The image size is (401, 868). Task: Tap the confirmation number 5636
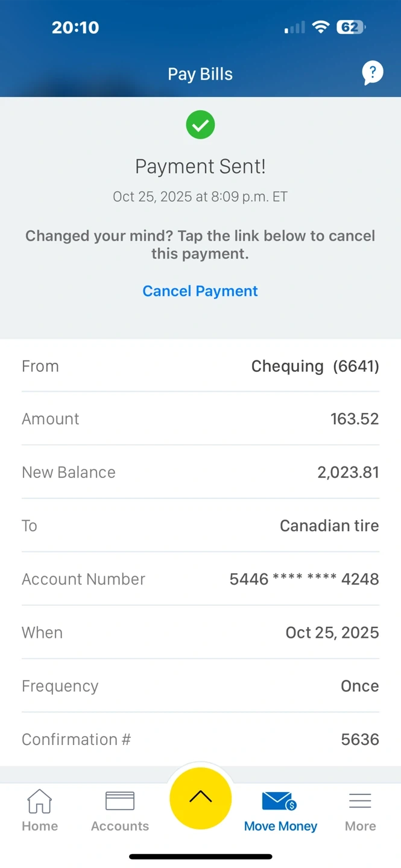coord(360,740)
